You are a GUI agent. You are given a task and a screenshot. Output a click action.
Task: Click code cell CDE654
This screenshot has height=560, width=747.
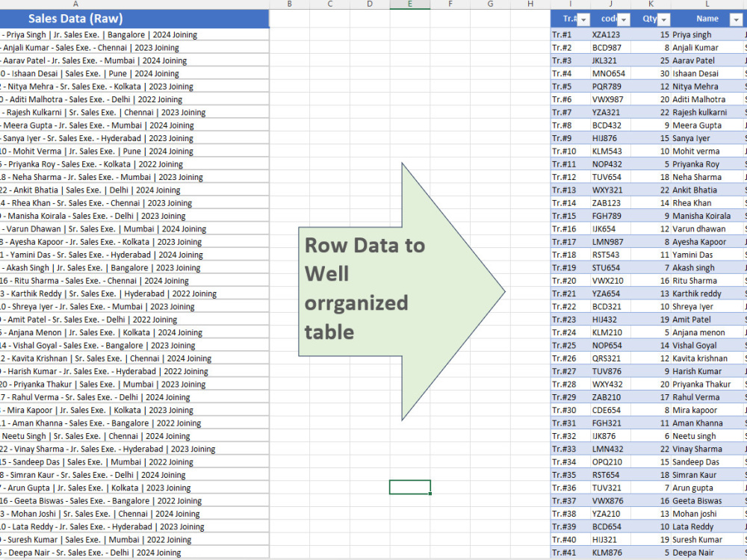[x=611, y=410]
